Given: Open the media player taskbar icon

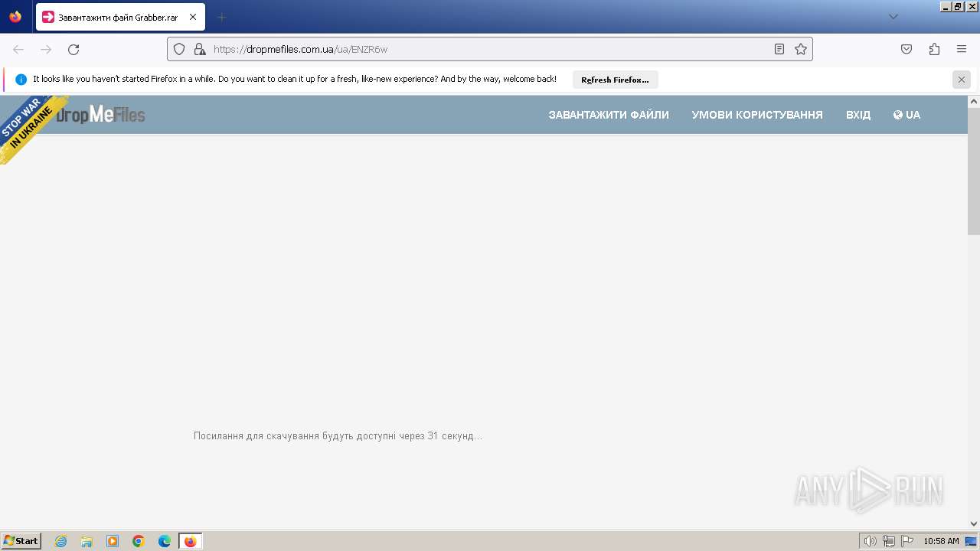Looking at the screenshot, I should 113,541.
